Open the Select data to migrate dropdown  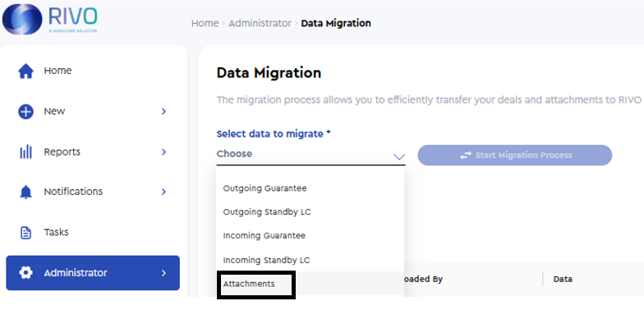point(310,155)
